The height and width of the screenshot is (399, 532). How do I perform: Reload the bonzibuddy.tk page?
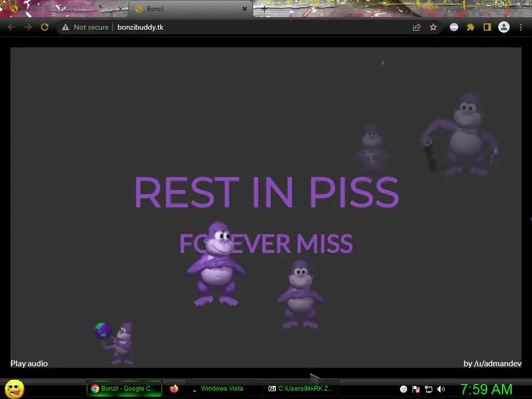pyautogui.click(x=45, y=27)
